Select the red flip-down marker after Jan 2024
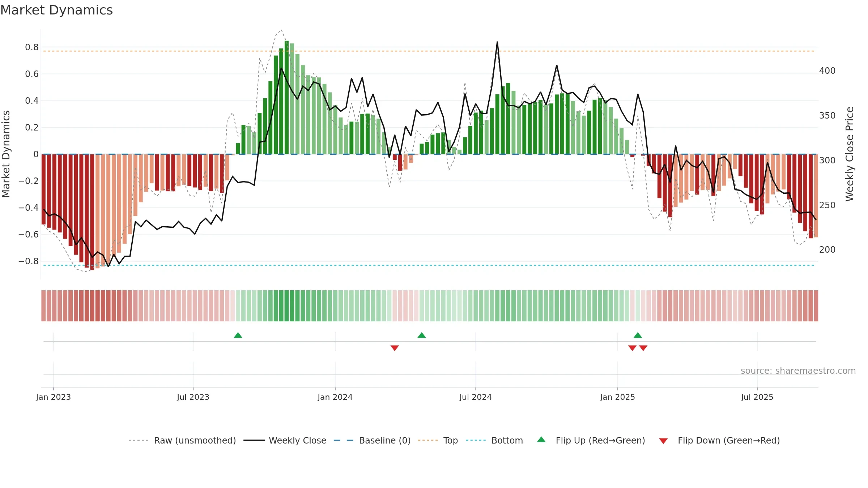The width and height of the screenshot is (868, 488). tap(395, 348)
